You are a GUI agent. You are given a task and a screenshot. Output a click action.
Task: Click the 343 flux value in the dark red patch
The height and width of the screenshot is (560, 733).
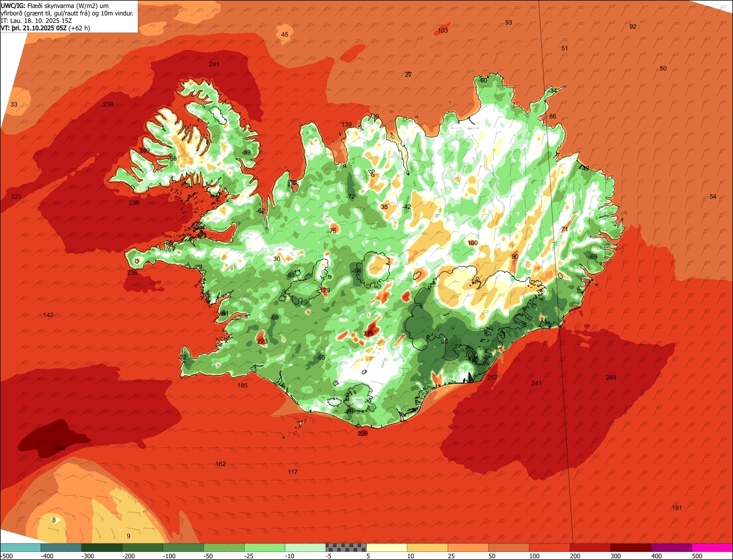[60, 448]
